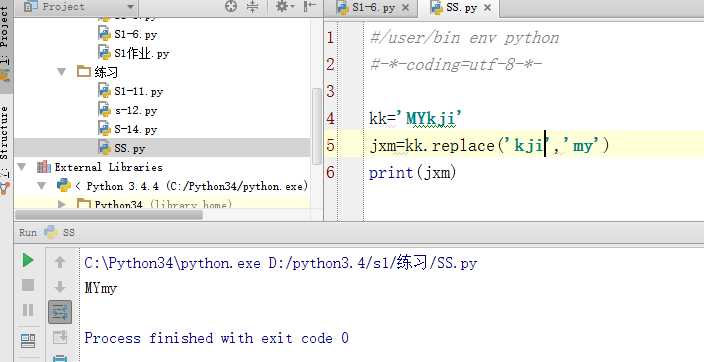Select s-12.py in the project tree

pyautogui.click(x=135, y=110)
